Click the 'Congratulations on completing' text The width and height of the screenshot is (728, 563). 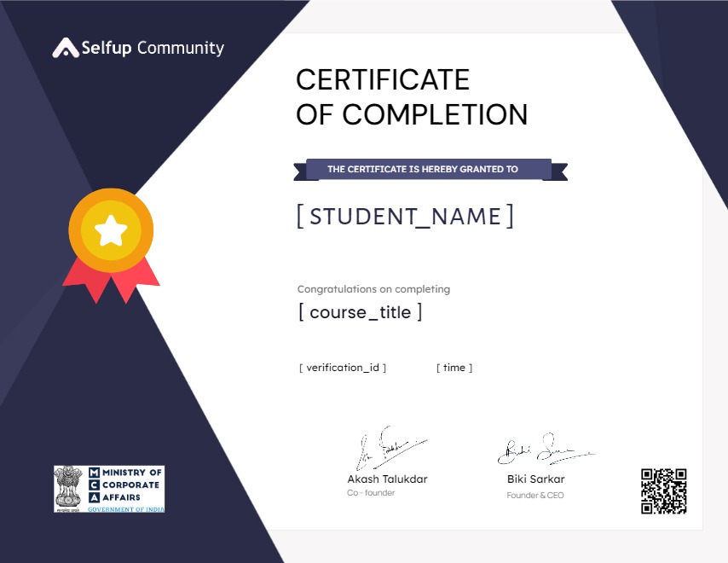click(x=373, y=289)
